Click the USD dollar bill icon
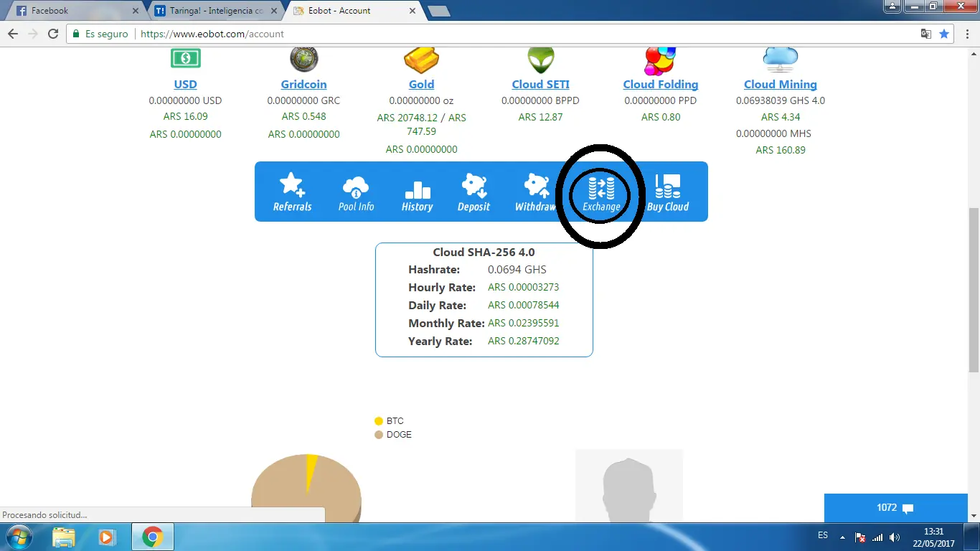The height and width of the screenshot is (551, 980). tap(185, 58)
